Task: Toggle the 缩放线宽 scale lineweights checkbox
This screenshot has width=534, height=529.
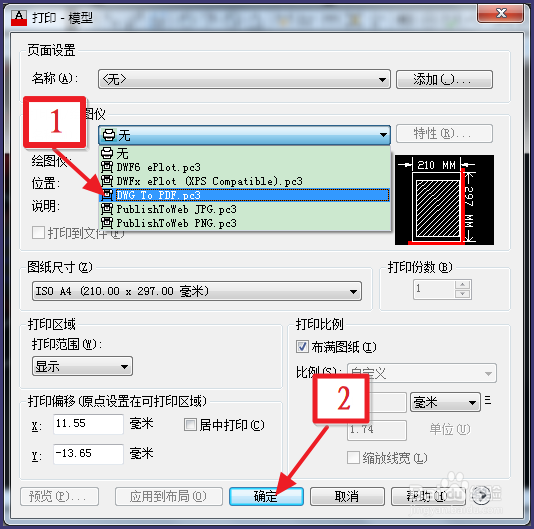Action: point(353,457)
